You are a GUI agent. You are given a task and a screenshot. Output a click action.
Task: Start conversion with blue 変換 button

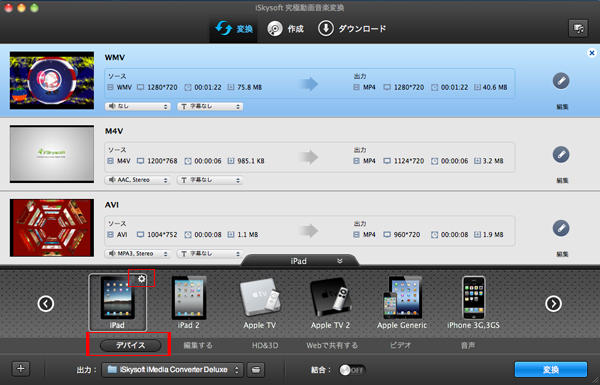click(551, 370)
